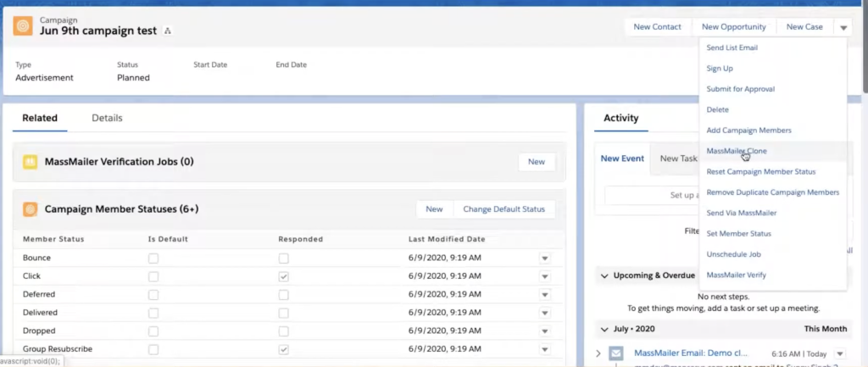The image size is (868, 367).
Task: Click New in MassMailer Verification Jobs
Action: pos(537,162)
